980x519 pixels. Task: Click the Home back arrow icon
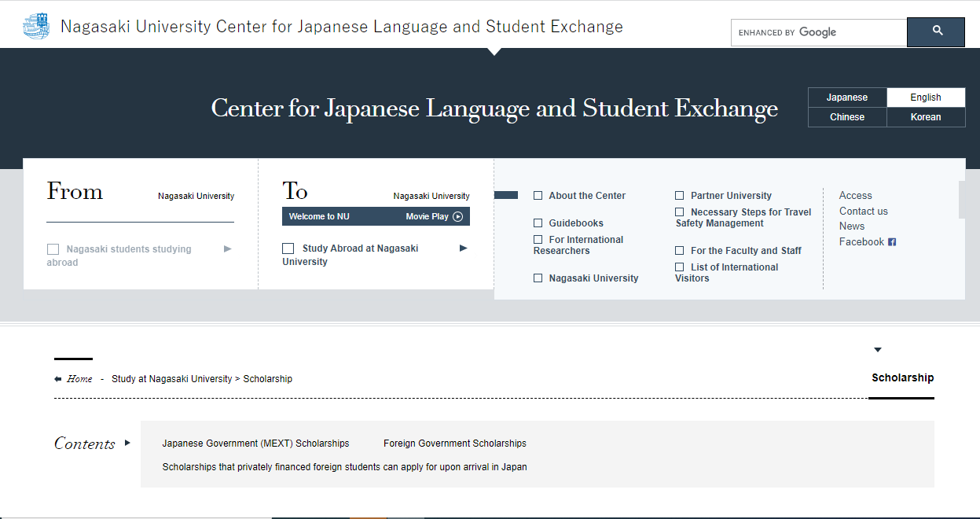click(x=58, y=379)
